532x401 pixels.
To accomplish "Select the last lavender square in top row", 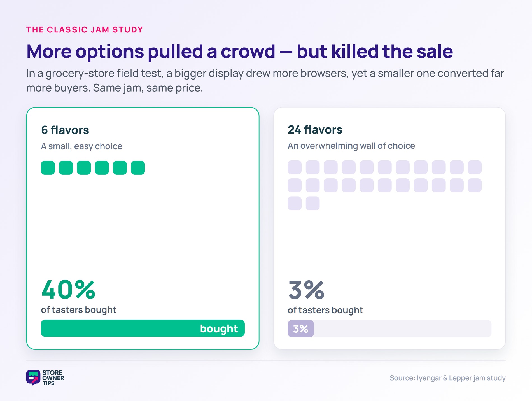I will pyautogui.click(x=475, y=167).
